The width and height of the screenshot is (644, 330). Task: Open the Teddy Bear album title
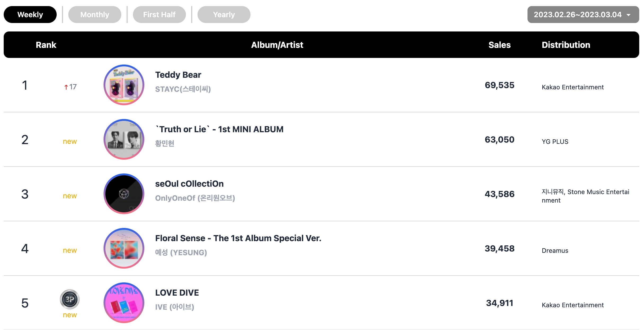tap(178, 75)
